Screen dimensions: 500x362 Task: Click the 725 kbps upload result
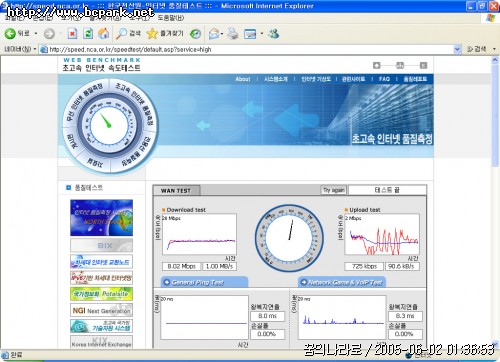click(x=364, y=266)
